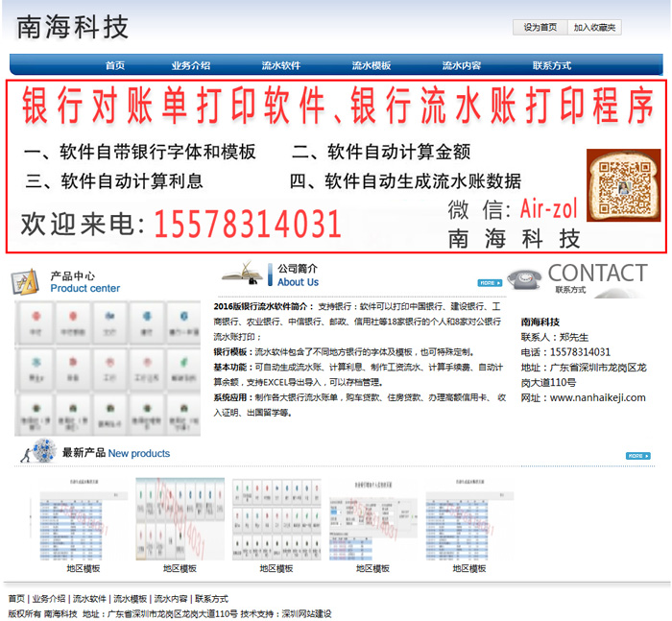
Task: Click the CONTACT heading
Action: click(x=598, y=273)
